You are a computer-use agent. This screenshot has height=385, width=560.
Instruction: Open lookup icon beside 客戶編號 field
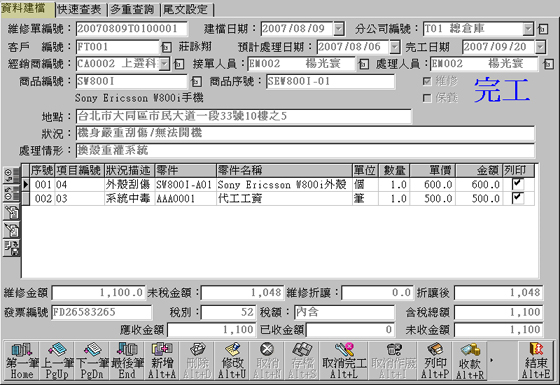point(166,47)
